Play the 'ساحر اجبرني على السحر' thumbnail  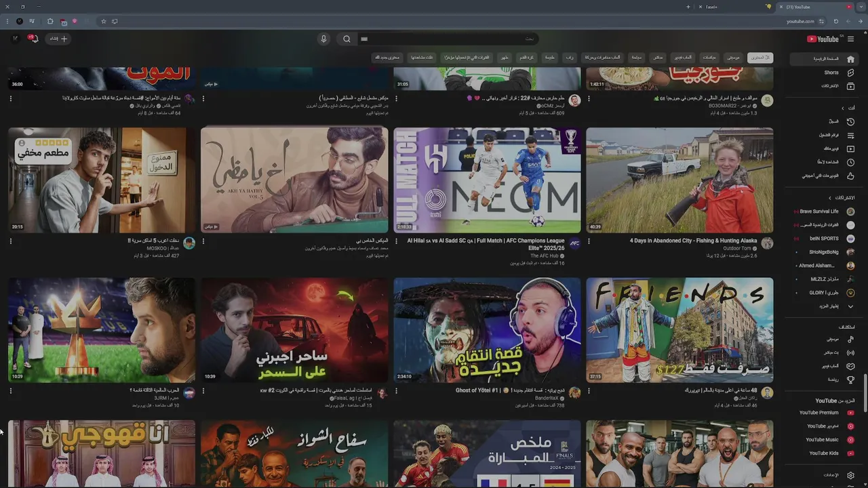[x=294, y=330]
